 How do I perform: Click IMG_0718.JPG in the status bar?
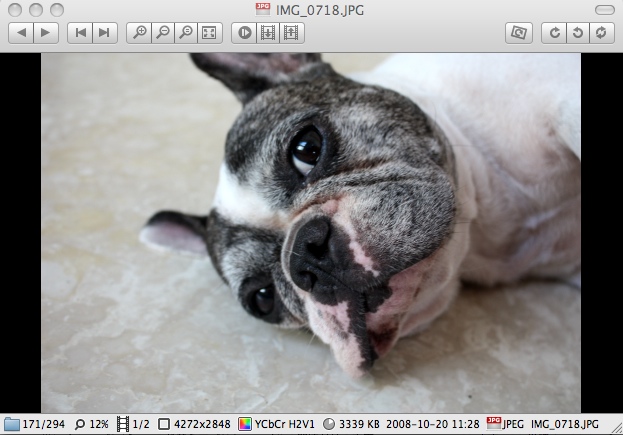point(565,424)
